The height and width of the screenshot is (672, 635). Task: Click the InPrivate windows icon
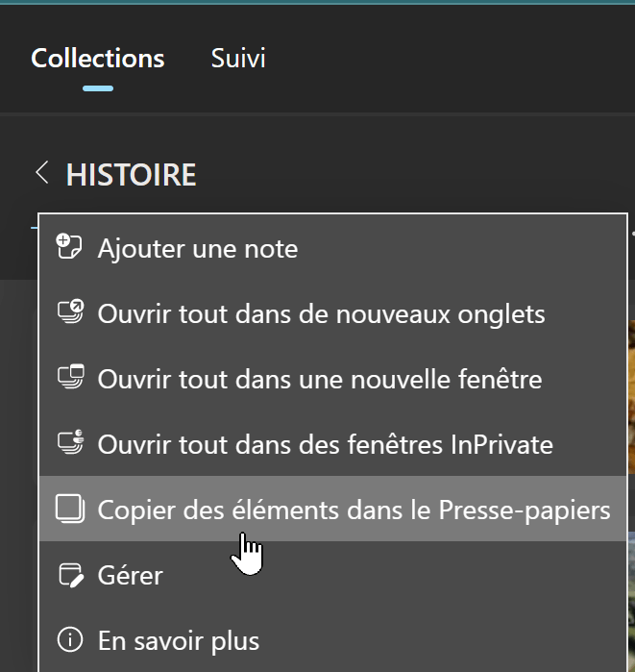(x=69, y=444)
